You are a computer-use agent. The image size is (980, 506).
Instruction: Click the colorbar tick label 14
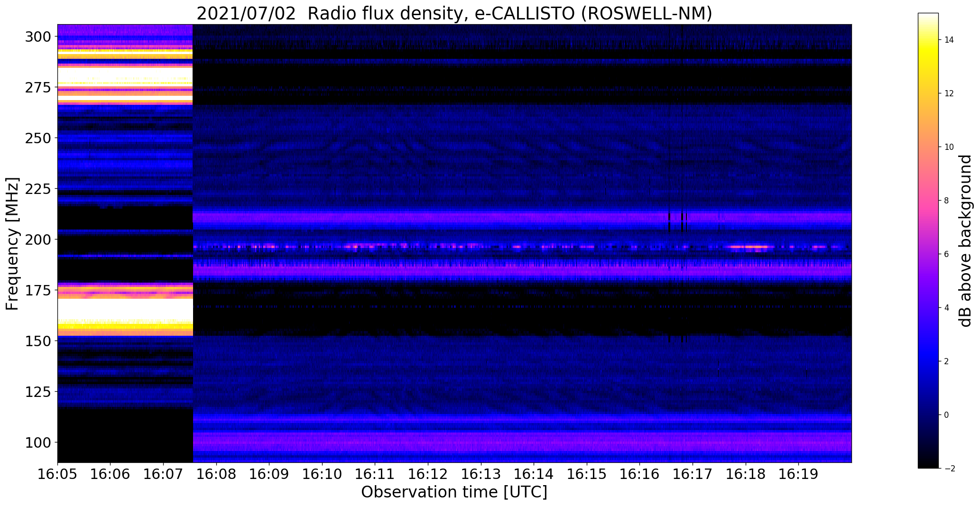coord(949,40)
